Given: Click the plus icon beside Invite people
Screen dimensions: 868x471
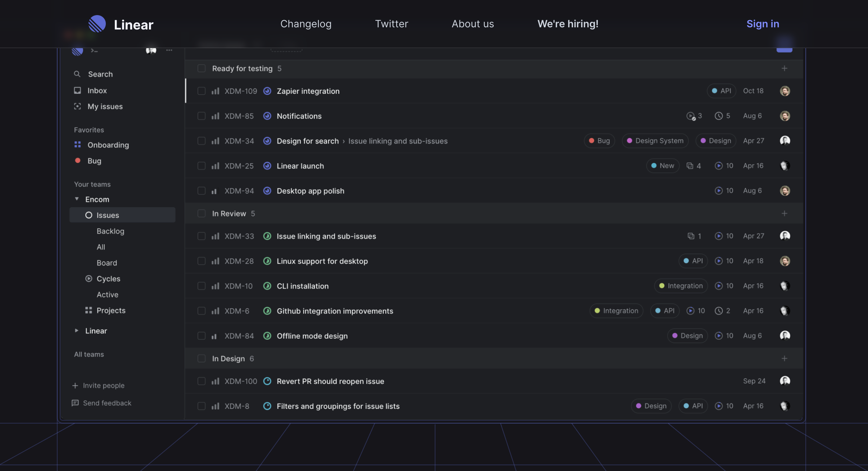Looking at the screenshot, I should coord(75,385).
